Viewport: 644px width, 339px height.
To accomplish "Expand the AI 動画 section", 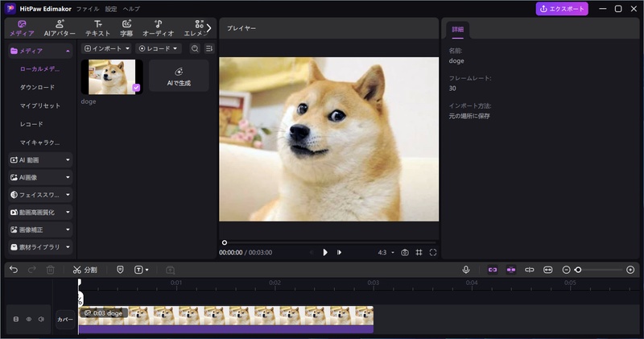I will point(40,160).
